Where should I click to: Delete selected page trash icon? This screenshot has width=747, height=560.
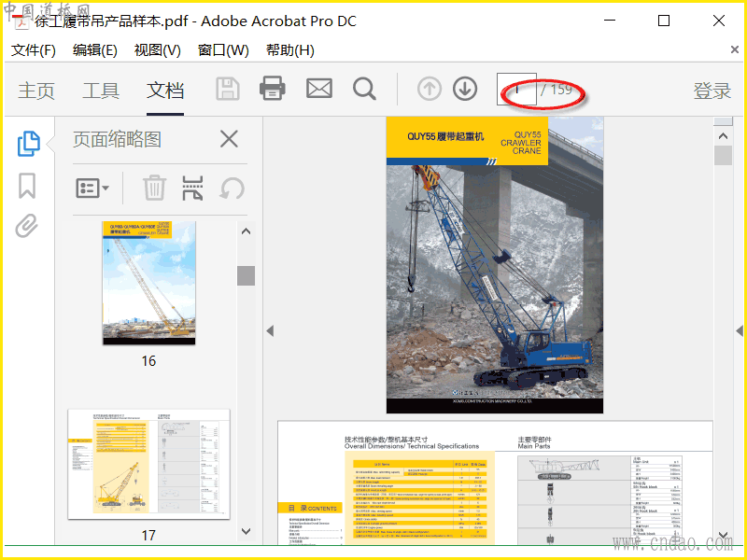click(154, 188)
